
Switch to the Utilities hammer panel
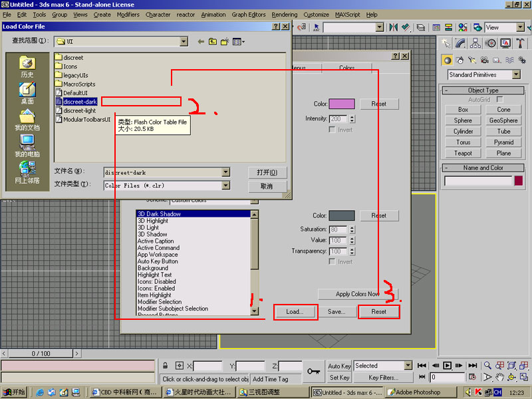520,43
